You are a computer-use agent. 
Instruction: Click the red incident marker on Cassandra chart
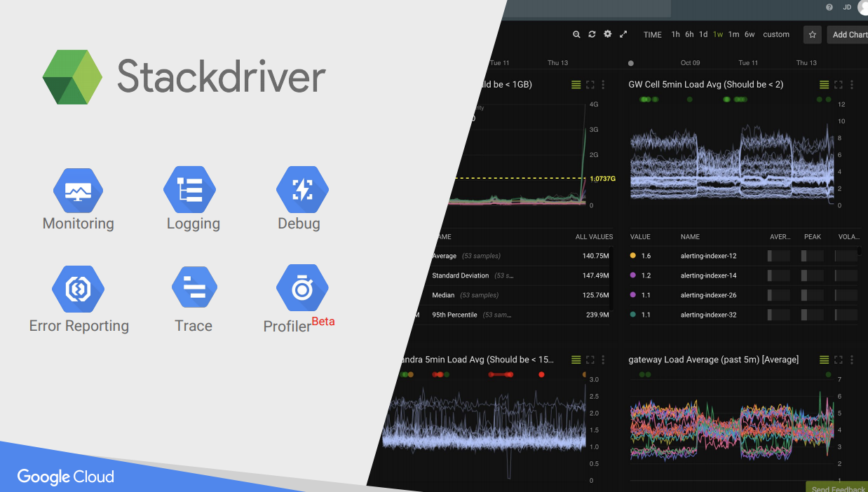[x=541, y=374]
